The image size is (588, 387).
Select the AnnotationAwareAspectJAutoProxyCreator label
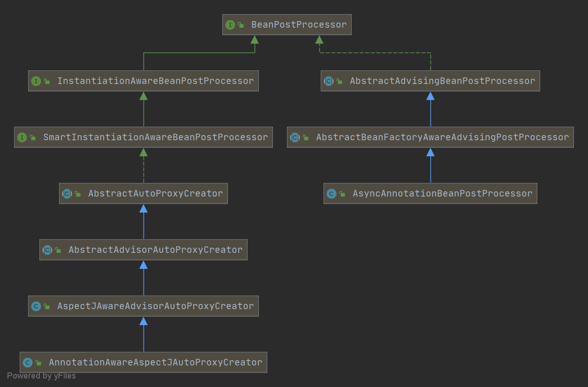(x=155, y=362)
